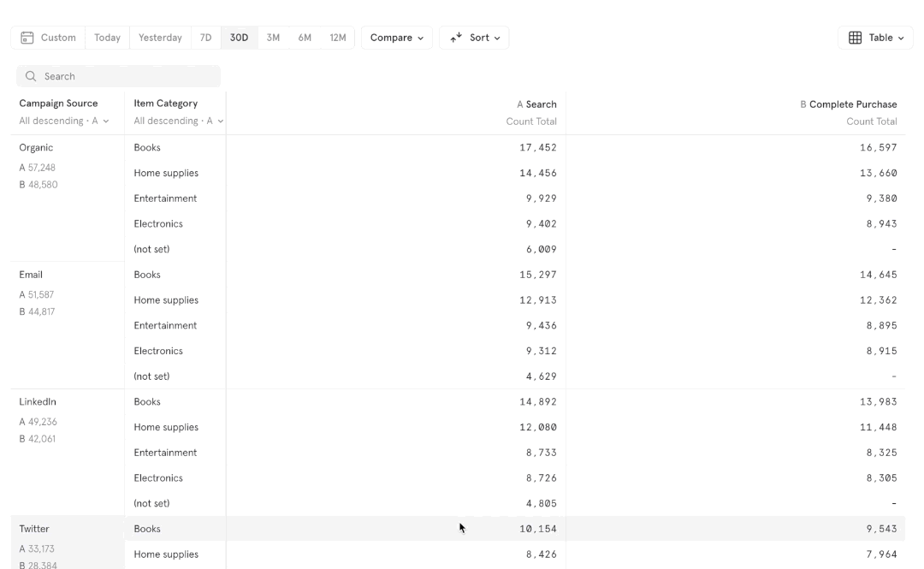This screenshot has height=569, width=924.
Task: Click the calendar icon beside Custom
Action: click(x=27, y=38)
